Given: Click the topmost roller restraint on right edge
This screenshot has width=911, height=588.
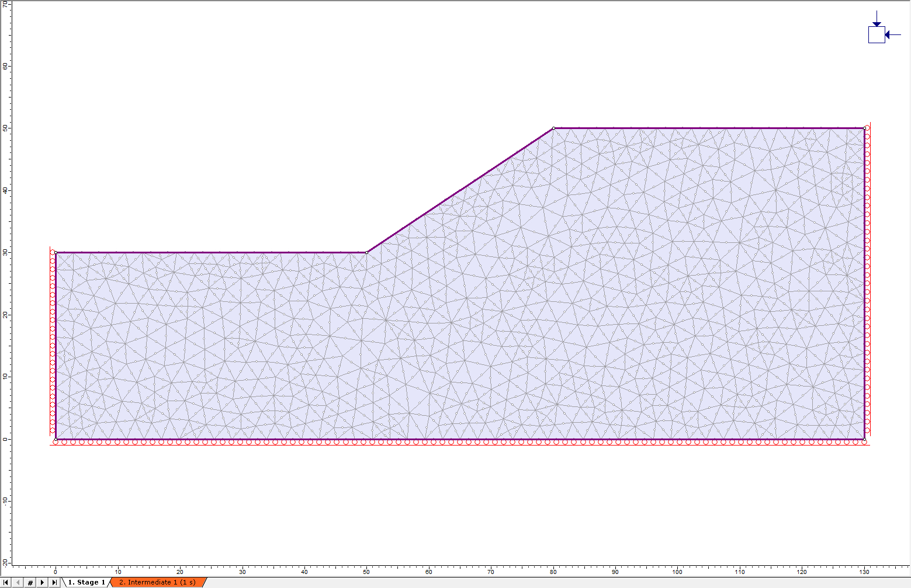Looking at the screenshot, I should [x=868, y=128].
